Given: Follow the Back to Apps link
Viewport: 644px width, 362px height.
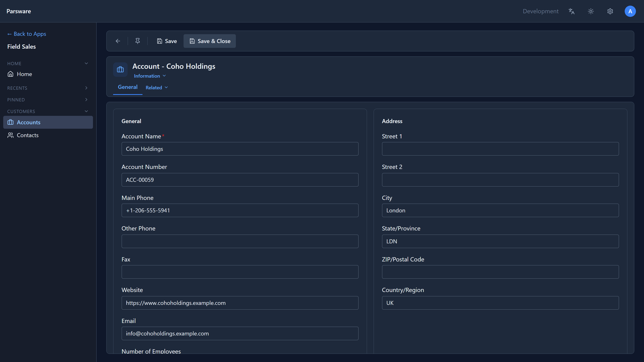Looking at the screenshot, I should coord(27,34).
